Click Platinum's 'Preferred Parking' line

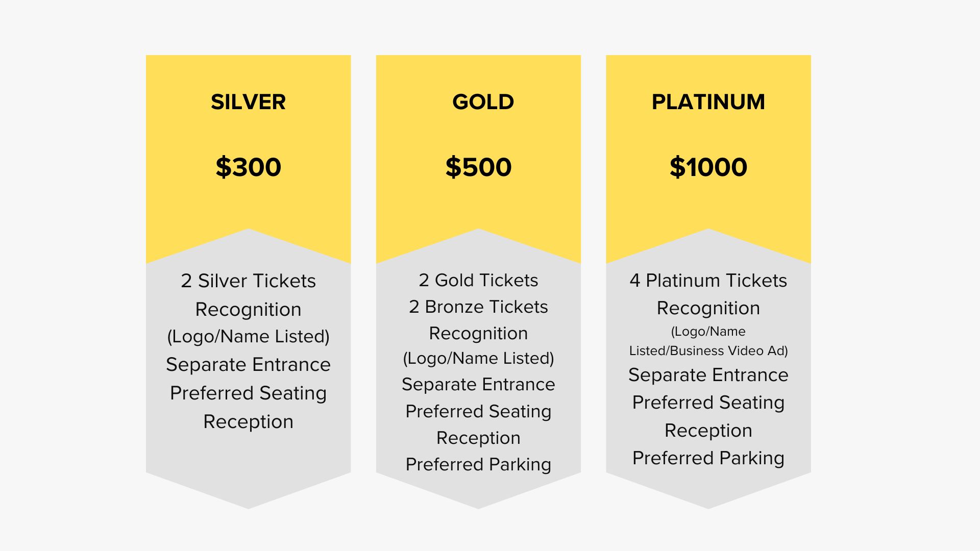click(x=708, y=458)
